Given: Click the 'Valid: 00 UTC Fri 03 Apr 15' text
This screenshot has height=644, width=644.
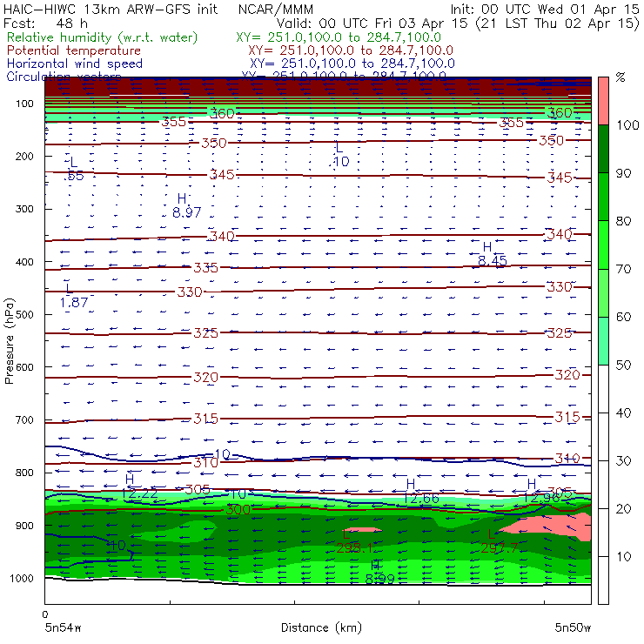Looking at the screenshot, I should (372, 23).
